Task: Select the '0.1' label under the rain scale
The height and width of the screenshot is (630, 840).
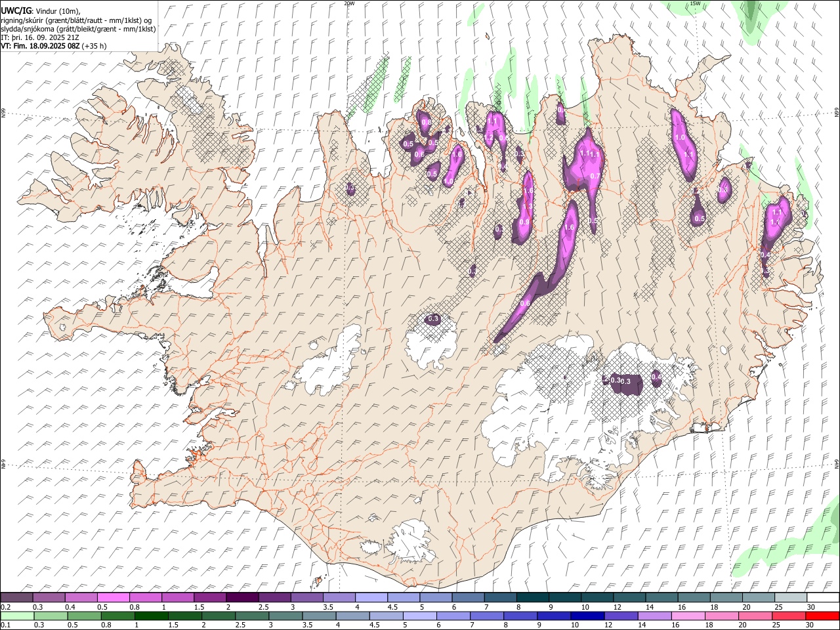Action: (6, 625)
